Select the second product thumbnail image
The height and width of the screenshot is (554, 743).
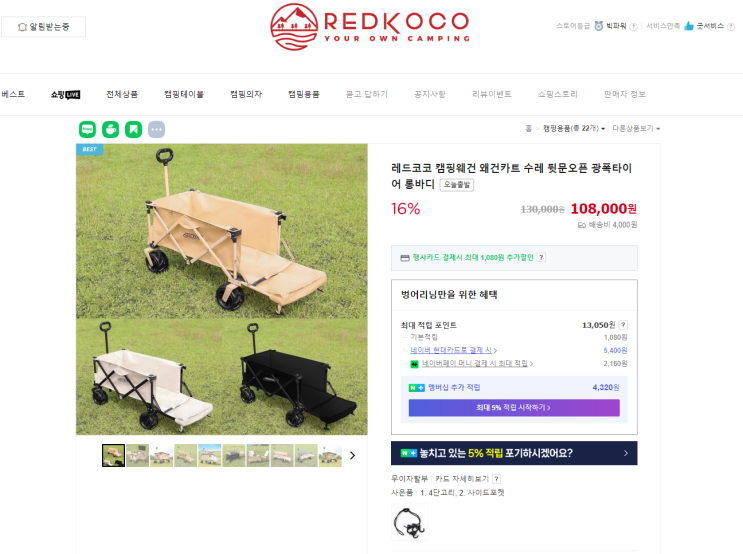137,455
